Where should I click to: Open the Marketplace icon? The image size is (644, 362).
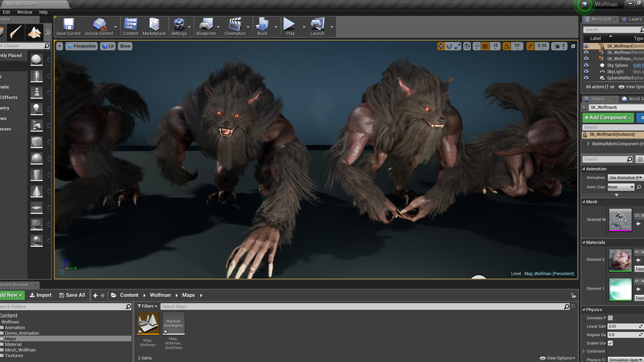point(154,27)
